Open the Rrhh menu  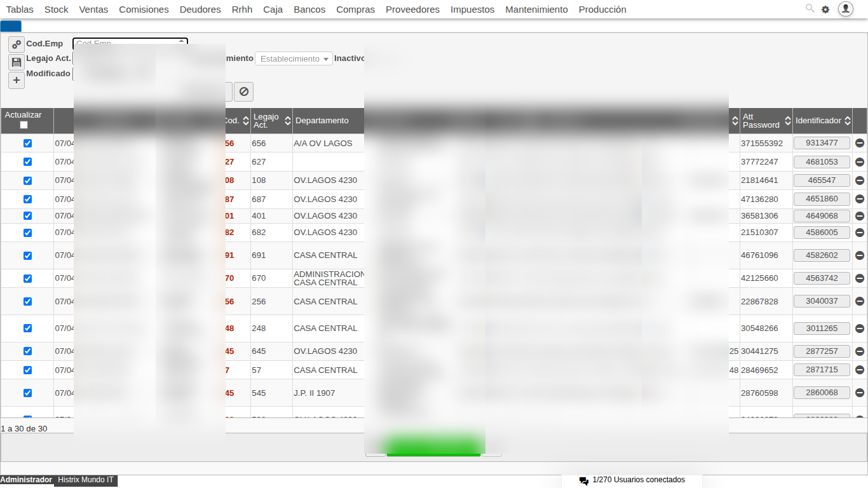pyautogui.click(x=242, y=10)
